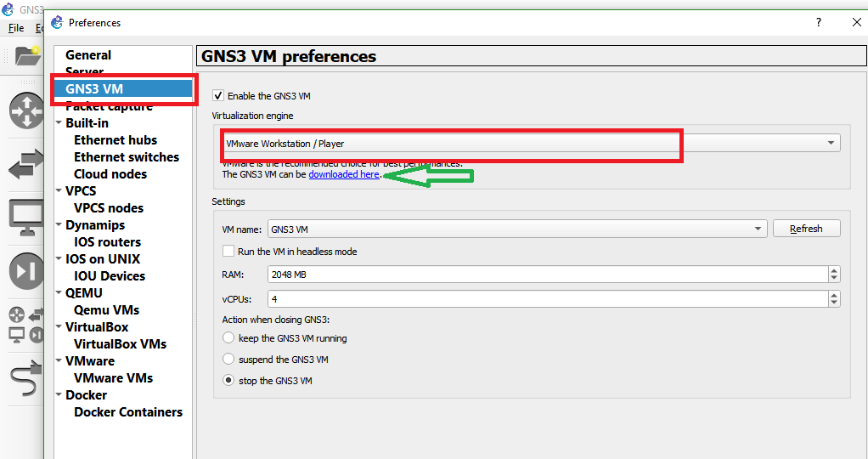Open the File menu
The height and width of the screenshot is (459, 868).
point(16,28)
